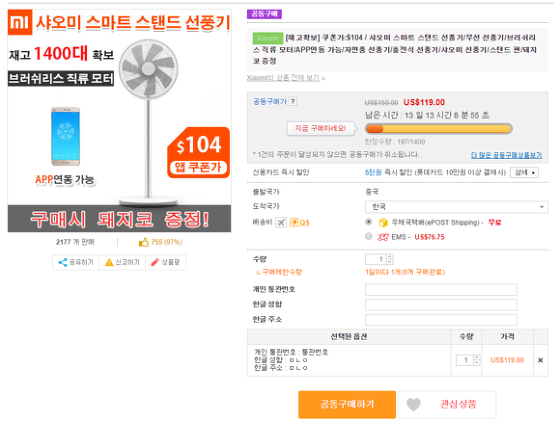Click the share icon (공유하기)
The image size is (560, 422).
(62, 262)
